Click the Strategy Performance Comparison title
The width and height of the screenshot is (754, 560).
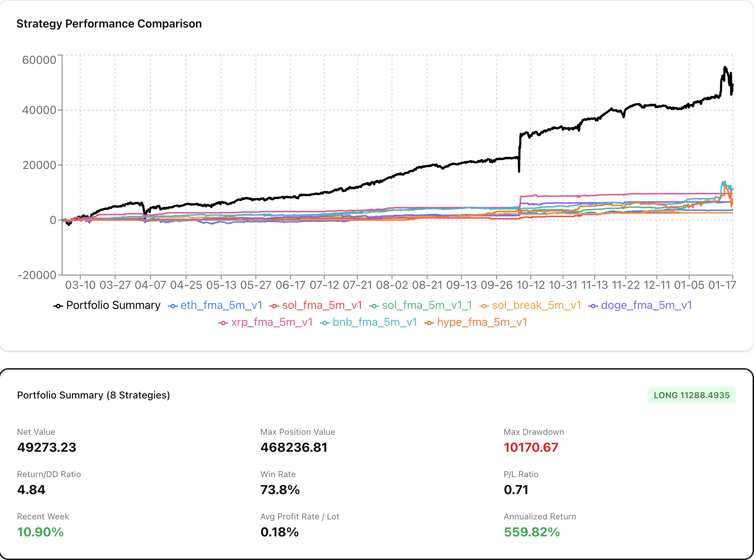[109, 24]
